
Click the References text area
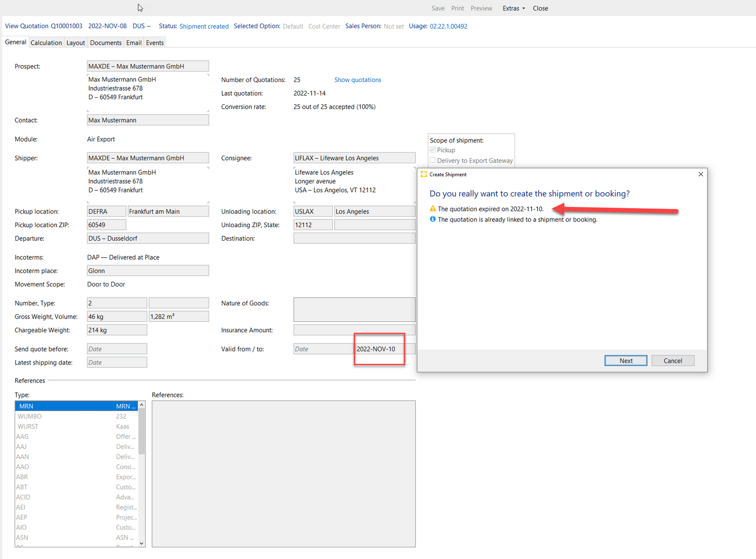pyautogui.click(x=284, y=474)
